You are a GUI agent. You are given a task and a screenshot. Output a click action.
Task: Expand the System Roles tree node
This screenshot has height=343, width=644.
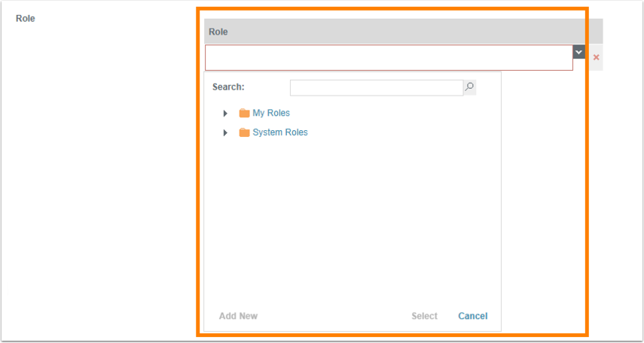[225, 132]
